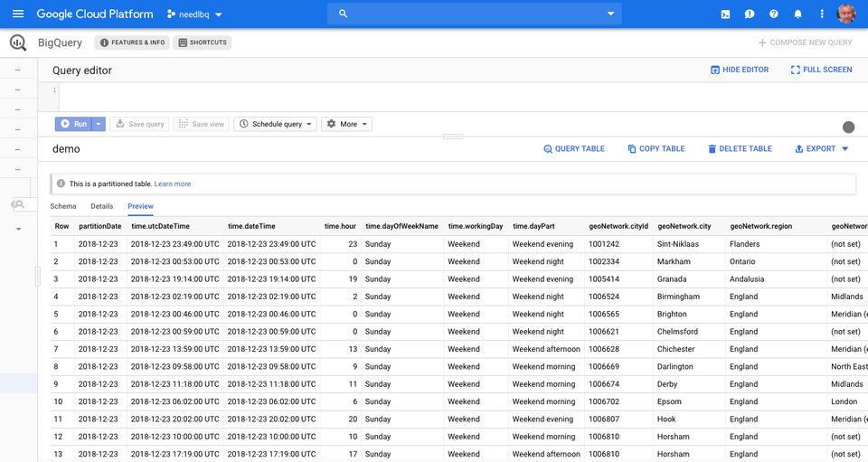Select the Hook city cell
This screenshot has height=462, width=868.
tap(666, 420)
